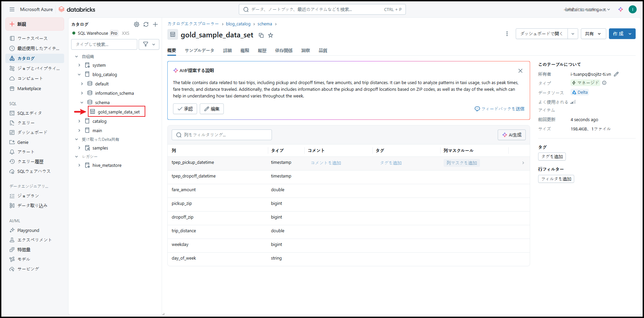
Task: Click the catalog settings gear icon
Action: (136, 24)
